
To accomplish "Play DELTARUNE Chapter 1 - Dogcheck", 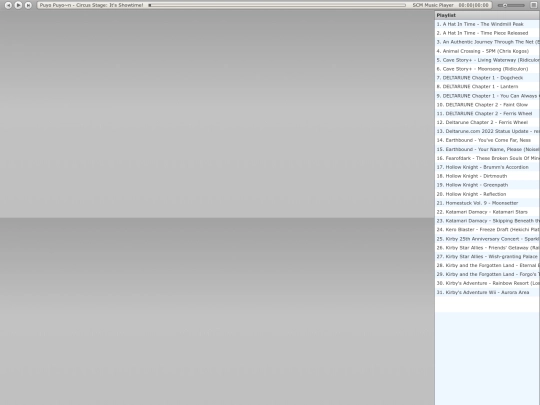I will [487, 78].
